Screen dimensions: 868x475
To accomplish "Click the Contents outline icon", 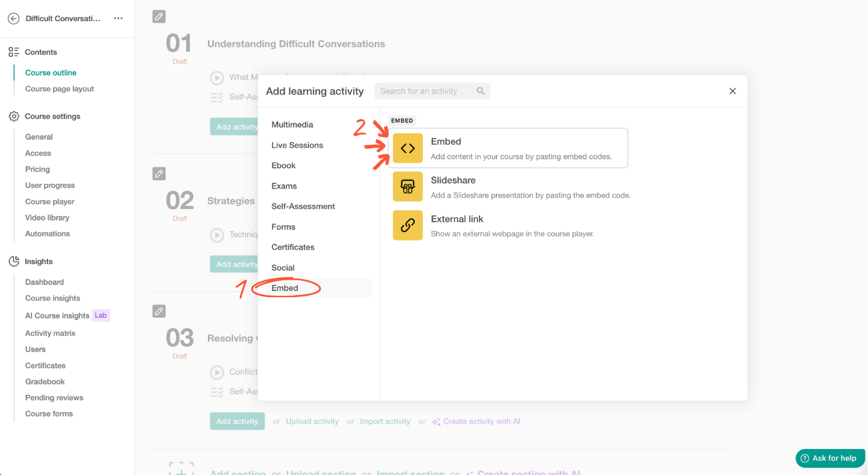I will tap(13, 52).
